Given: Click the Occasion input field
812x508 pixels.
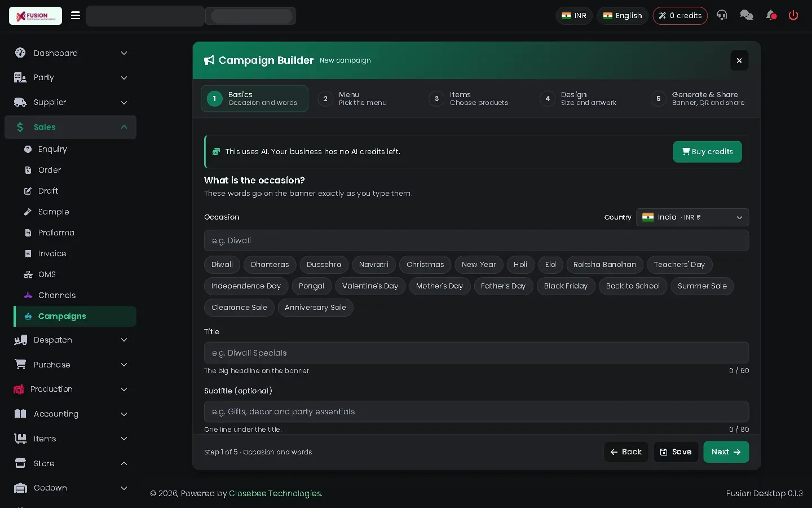Looking at the screenshot, I should [x=476, y=240].
